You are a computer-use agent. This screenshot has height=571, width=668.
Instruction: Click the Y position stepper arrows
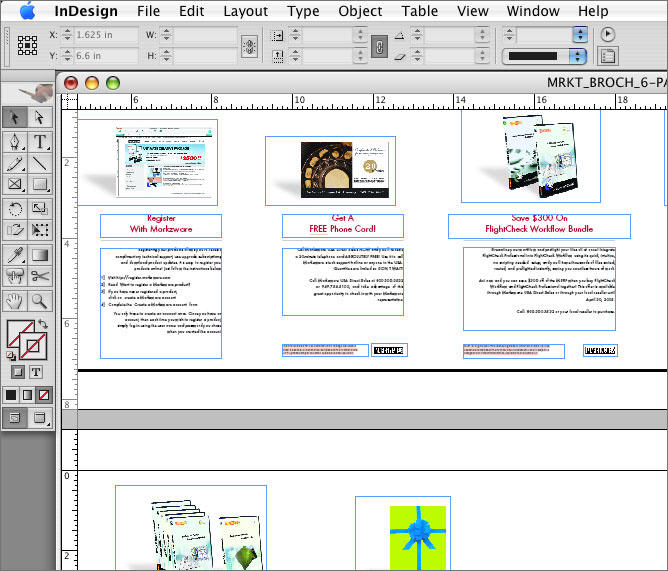tap(67, 56)
